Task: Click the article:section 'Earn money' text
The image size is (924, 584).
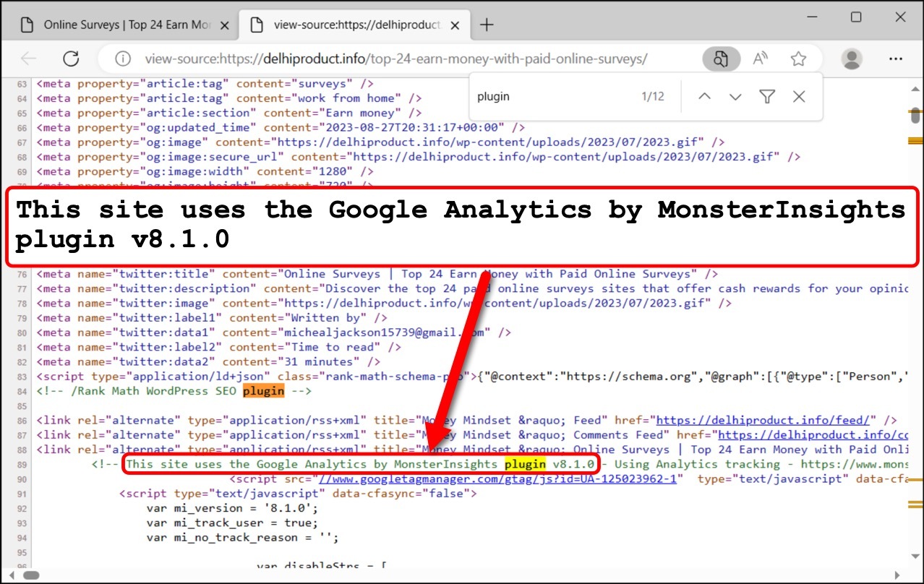Action: tap(359, 113)
